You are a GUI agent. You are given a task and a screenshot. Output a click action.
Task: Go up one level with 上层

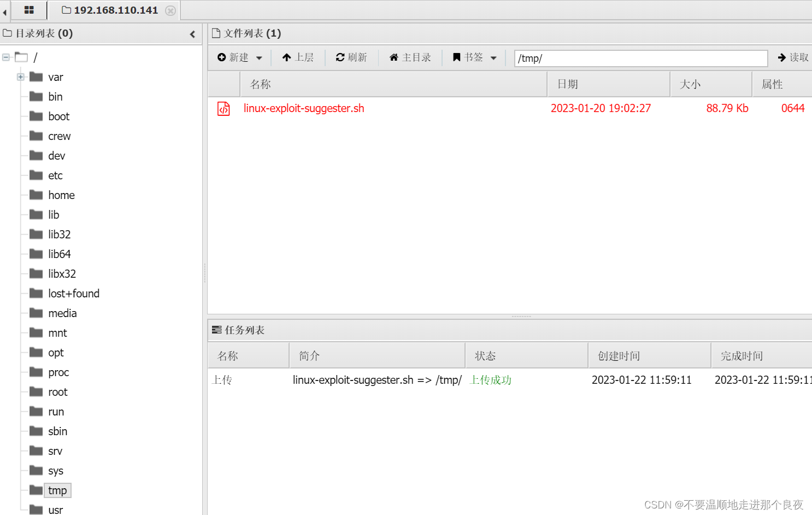tap(298, 57)
